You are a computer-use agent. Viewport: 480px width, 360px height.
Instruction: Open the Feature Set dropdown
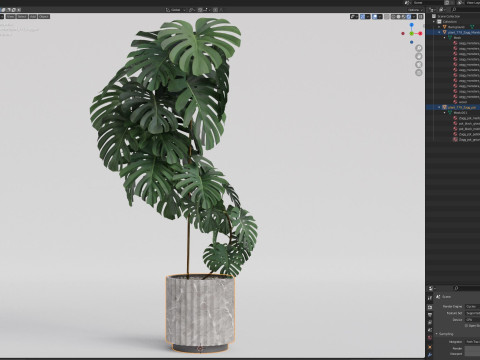click(473, 313)
